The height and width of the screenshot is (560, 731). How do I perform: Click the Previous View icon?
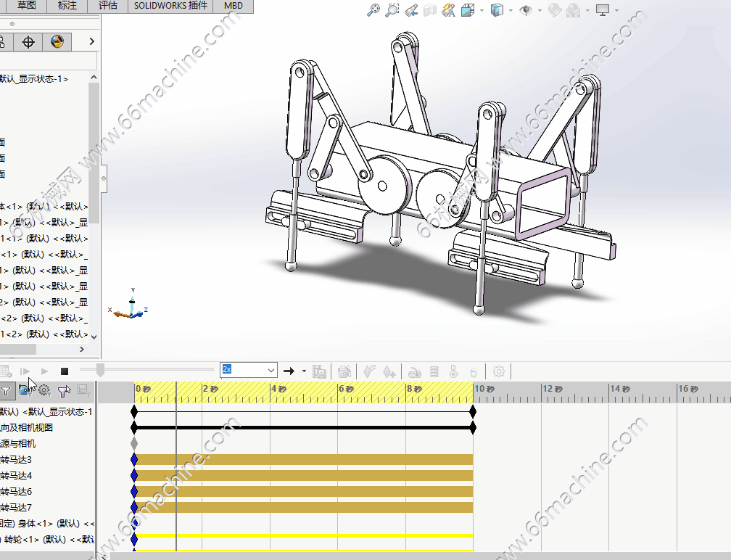pyautogui.click(x=411, y=9)
